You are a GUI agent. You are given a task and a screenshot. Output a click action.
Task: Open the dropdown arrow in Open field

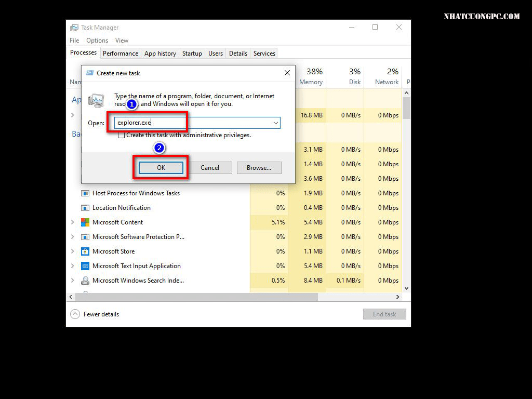point(275,123)
